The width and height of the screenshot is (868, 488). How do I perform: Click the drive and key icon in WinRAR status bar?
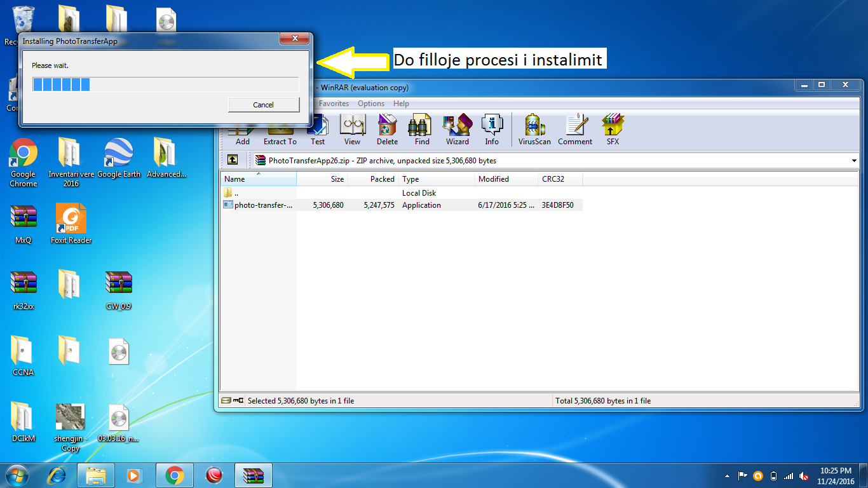(232, 401)
